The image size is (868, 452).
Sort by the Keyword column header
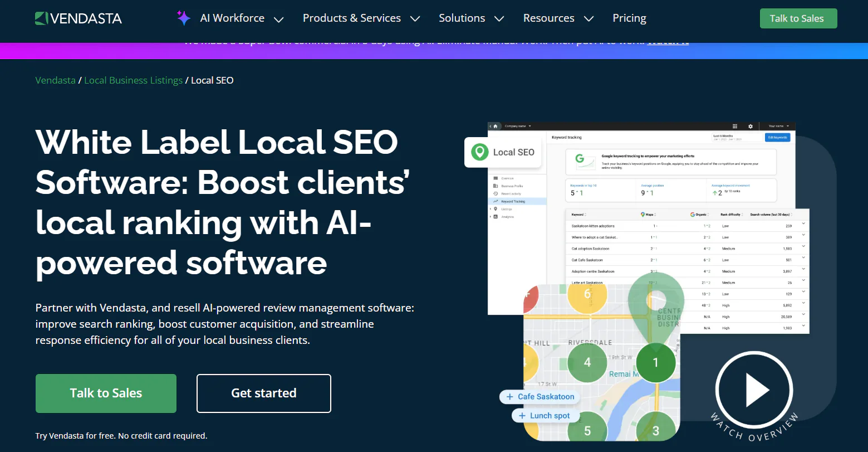click(578, 215)
